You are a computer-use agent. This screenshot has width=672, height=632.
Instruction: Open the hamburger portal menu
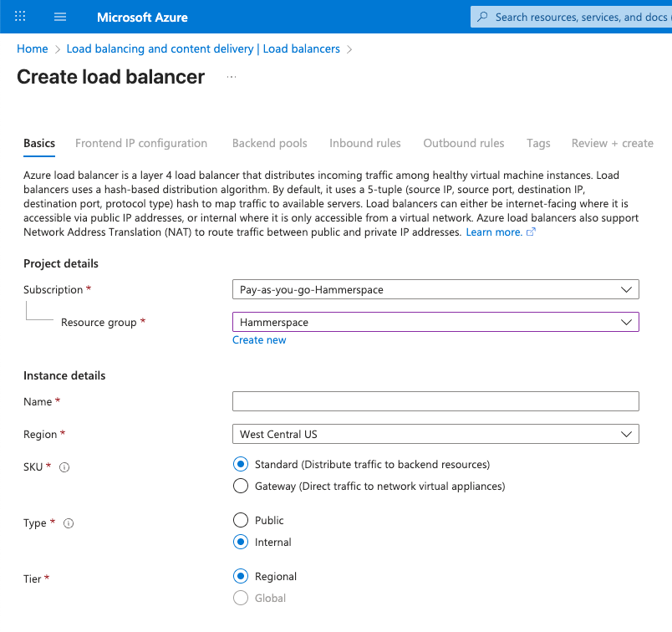pos(60,17)
